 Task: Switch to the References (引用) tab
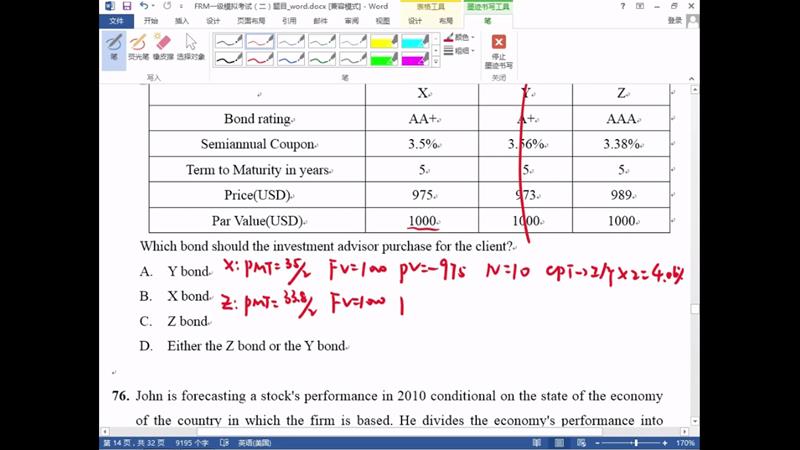(289, 21)
